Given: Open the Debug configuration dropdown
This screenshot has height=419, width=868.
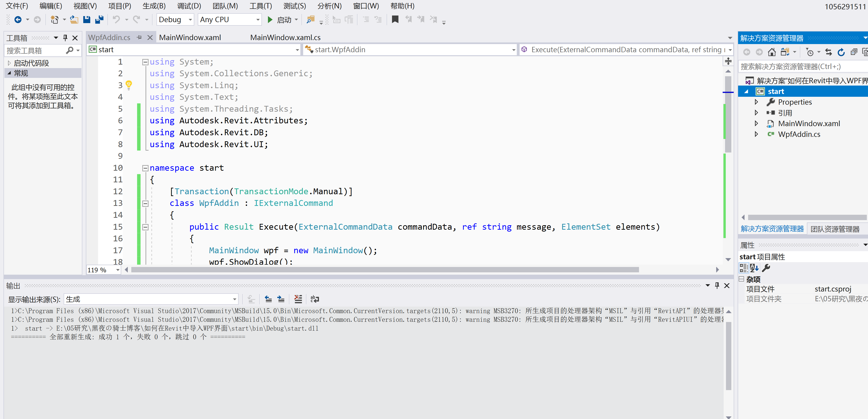Looking at the screenshot, I should pyautogui.click(x=175, y=20).
